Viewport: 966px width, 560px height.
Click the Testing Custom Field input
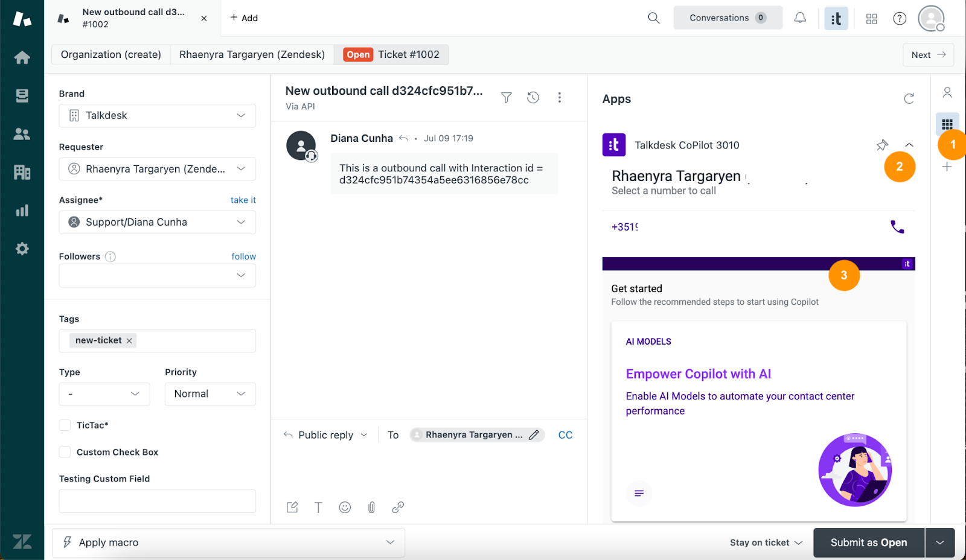158,501
